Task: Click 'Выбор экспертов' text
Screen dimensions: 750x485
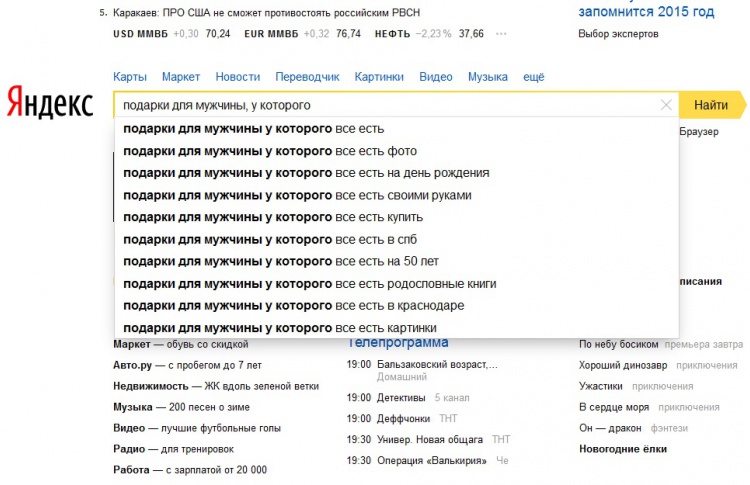Action: (x=618, y=34)
